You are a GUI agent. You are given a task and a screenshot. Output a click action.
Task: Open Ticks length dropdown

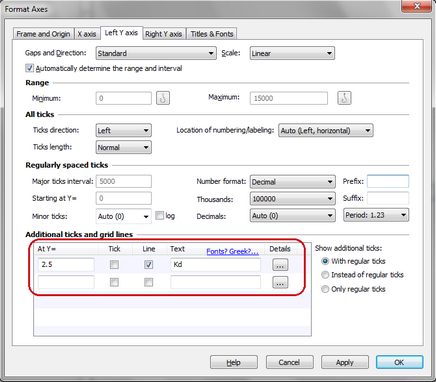(x=124, y=147)
